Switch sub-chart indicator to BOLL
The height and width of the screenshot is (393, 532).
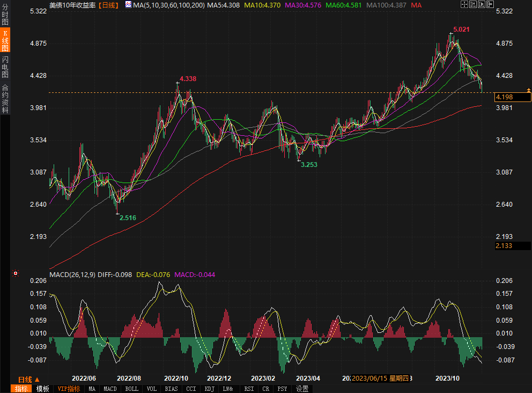pyautogui.click(x=131, y=389)
